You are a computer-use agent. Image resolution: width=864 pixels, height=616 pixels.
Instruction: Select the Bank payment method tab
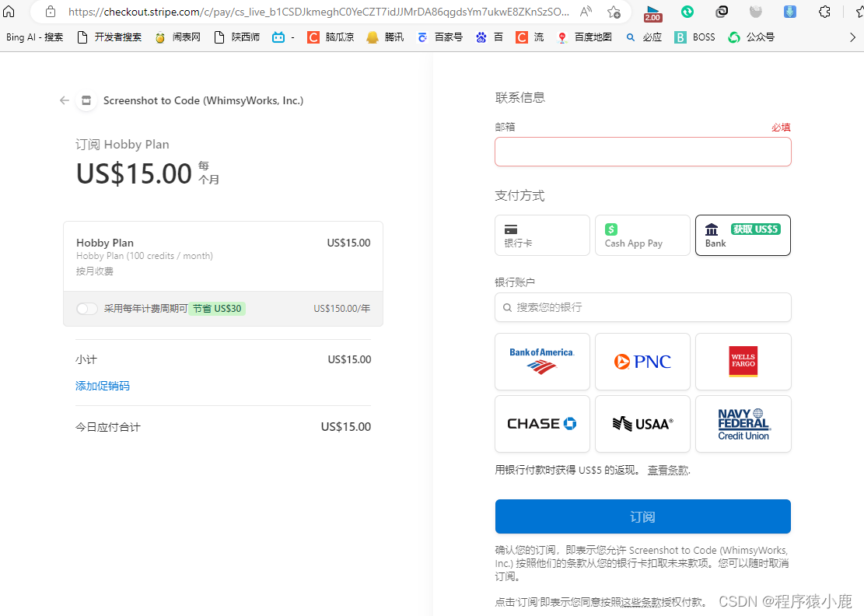click(743, 235)
